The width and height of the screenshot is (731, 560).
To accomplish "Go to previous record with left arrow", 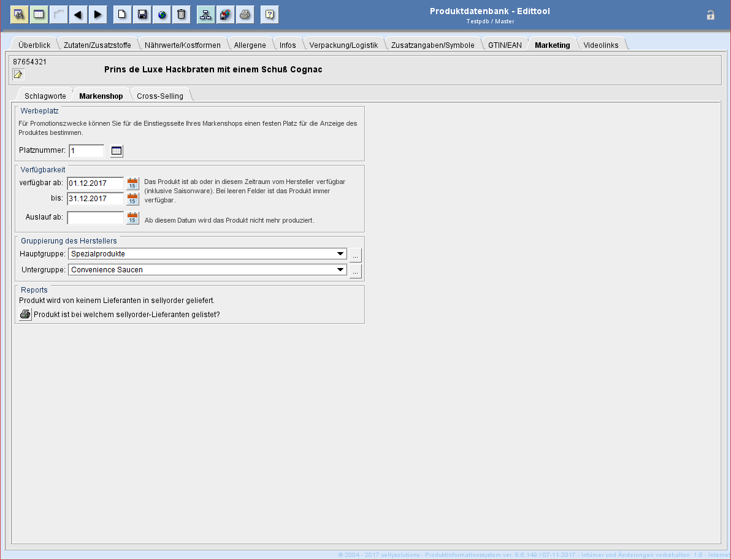I will pos(78,15).
